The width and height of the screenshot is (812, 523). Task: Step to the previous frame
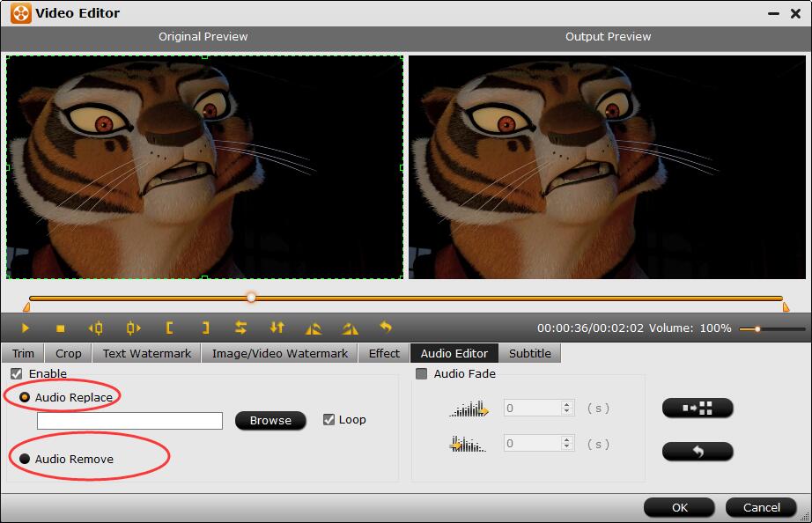pos(96,328)
